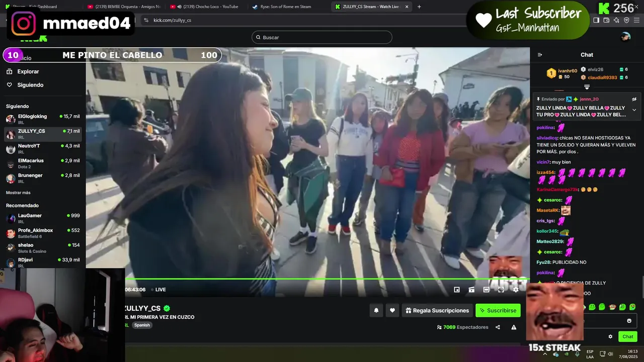This screenshot has width=644, height=362.
Task: Click the username silviadicq in chat
Action: coord(547,138)
